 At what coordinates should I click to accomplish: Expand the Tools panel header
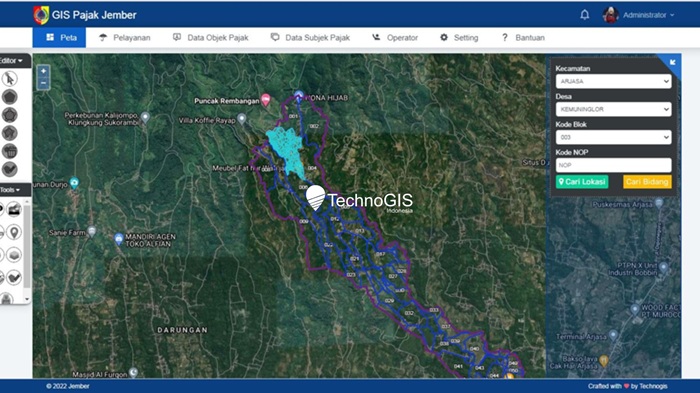tap(10, 190)
